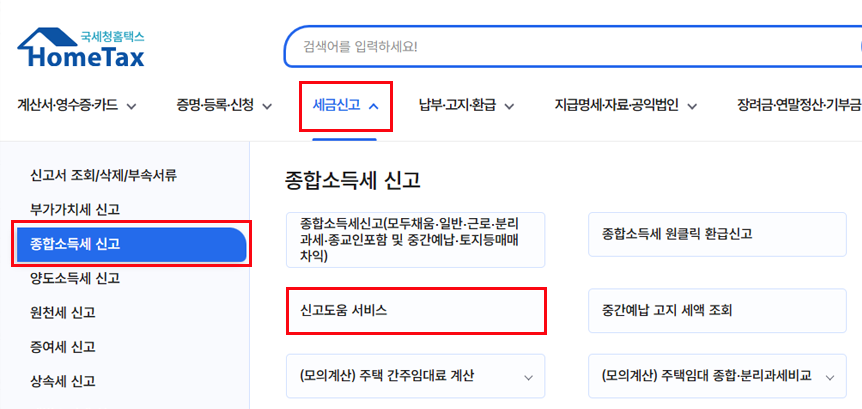
Task: Click the HomeTax house logo
Action: (x=81, y=48)
